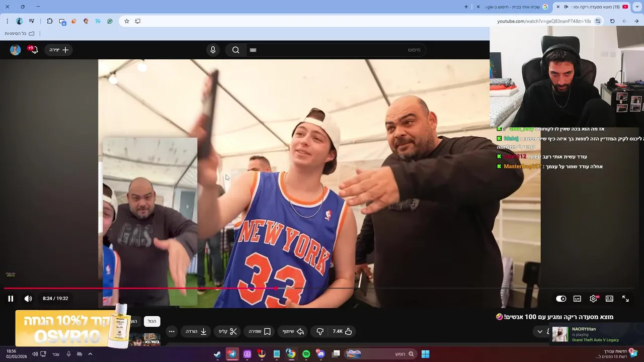Open YouTube notifications bell
Screen dimensions: 644x362
click(33, 50)
